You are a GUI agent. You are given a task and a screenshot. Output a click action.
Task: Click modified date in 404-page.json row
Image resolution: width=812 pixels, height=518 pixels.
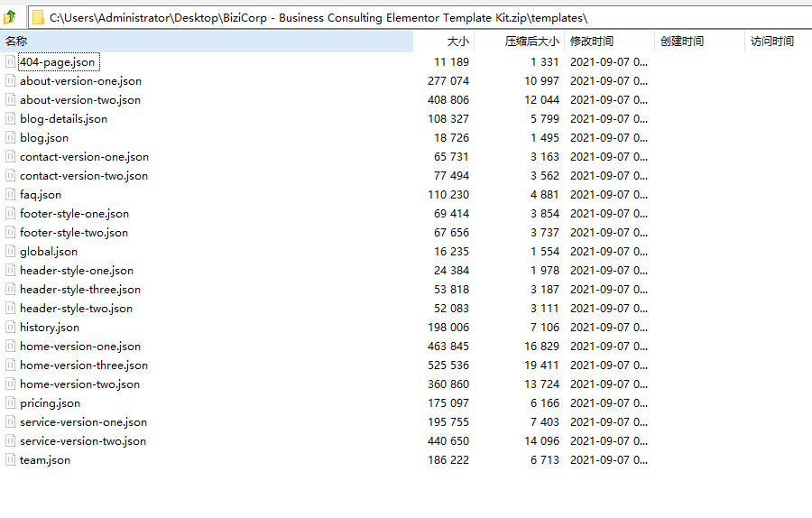[x=609, y=62]
